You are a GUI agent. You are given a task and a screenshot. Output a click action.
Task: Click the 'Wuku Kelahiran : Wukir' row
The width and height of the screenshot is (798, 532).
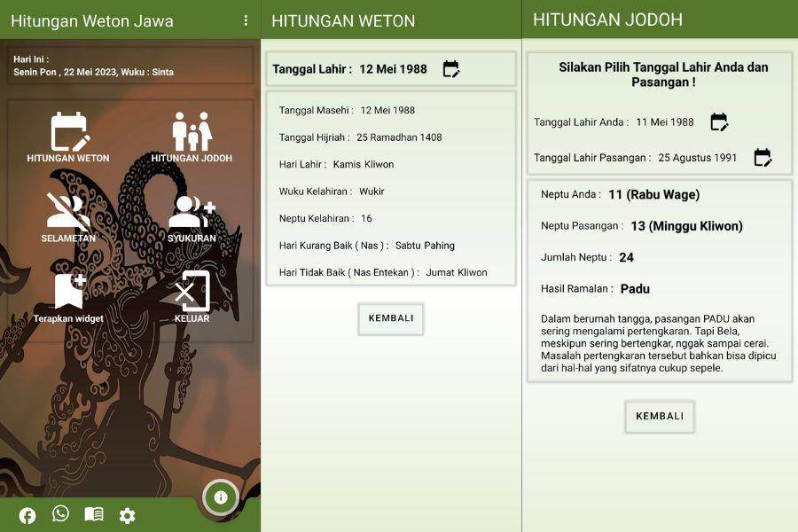pos(332,192)
